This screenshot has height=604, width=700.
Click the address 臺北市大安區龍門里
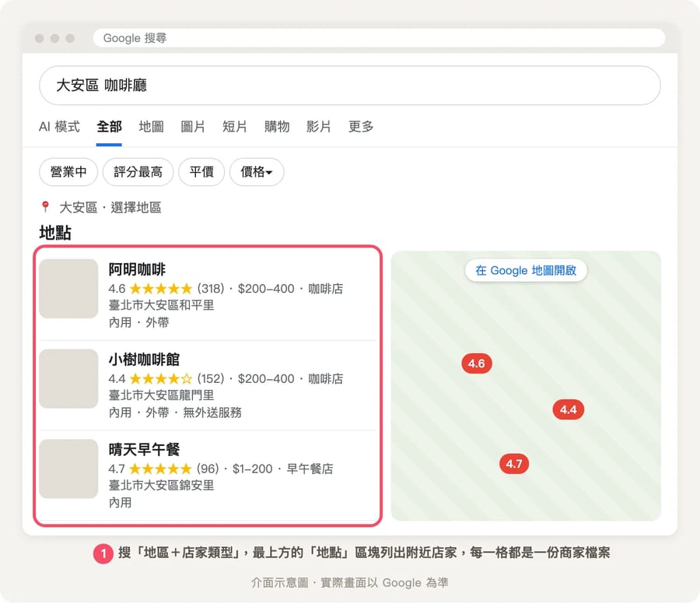click(x=161, y=395)
